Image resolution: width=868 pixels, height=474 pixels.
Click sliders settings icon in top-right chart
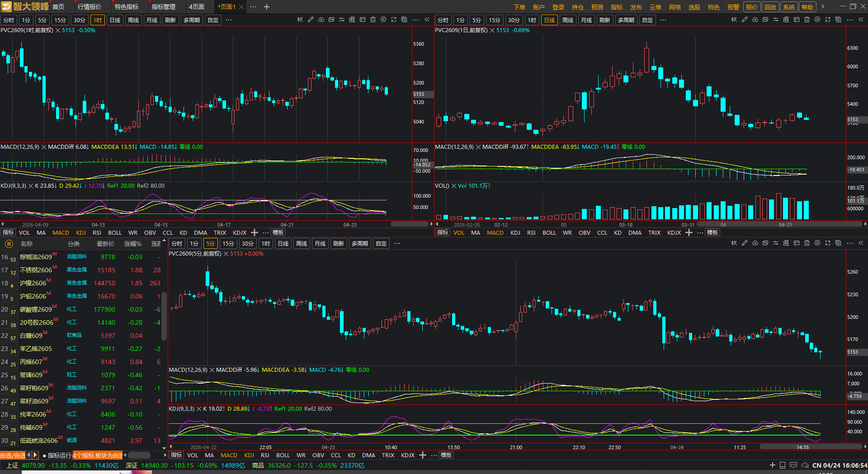(776, 20)
